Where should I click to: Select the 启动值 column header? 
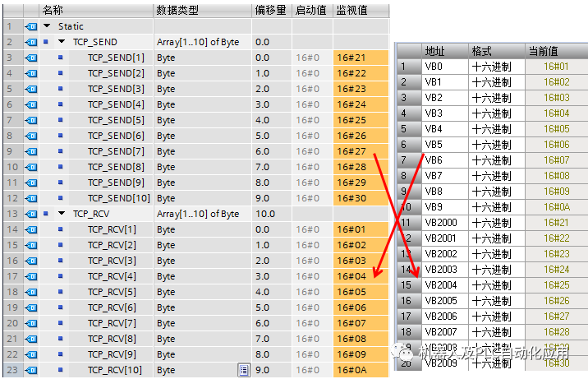click(x=312, y=10)
